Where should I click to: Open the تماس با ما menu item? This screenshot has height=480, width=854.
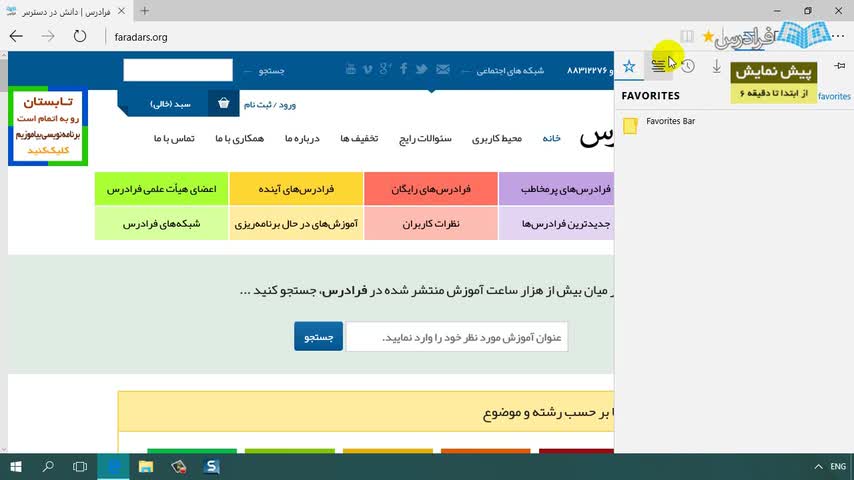(174, 138)
